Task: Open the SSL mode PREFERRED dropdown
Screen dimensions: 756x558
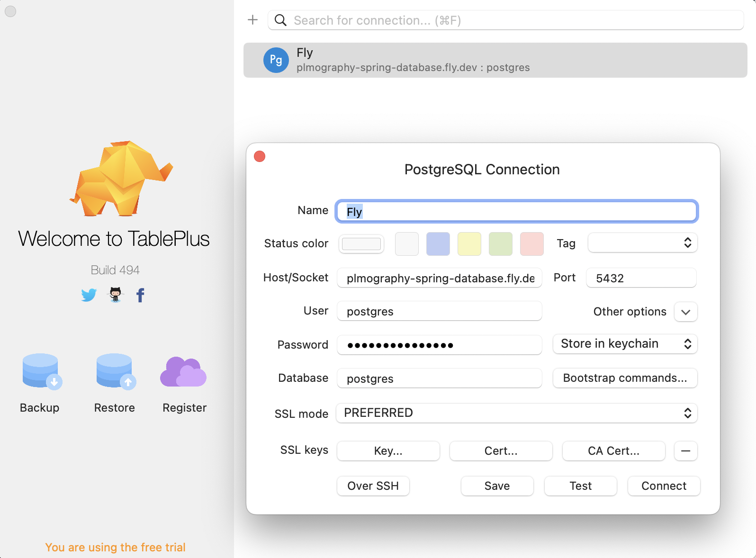Action: coord(517,413)
